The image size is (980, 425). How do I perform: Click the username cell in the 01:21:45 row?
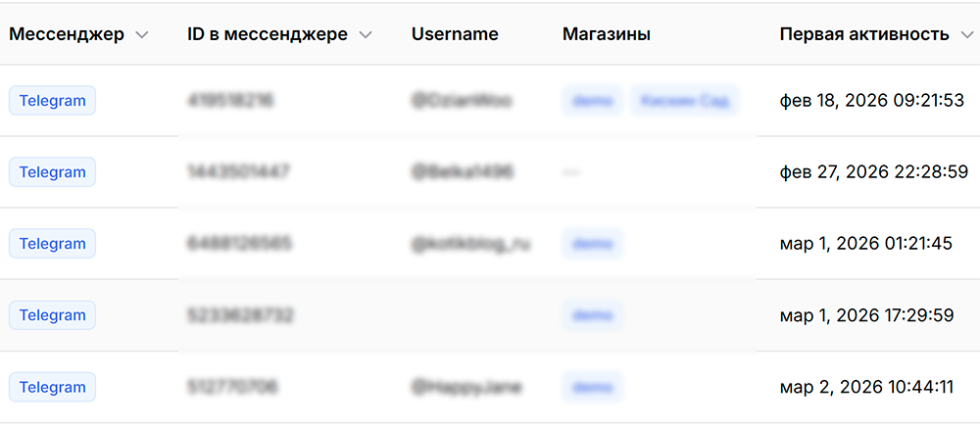click(471, 244)
